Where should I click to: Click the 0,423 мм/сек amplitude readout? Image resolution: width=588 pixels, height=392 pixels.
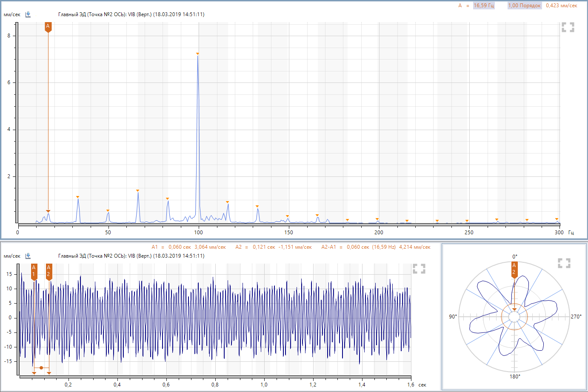(x=562, y=6)
